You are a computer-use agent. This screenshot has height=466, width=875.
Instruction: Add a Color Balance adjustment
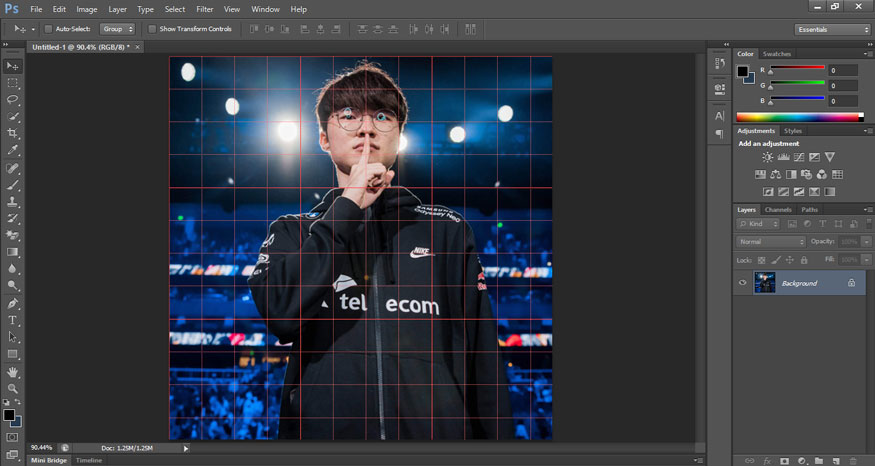point(776,175)
